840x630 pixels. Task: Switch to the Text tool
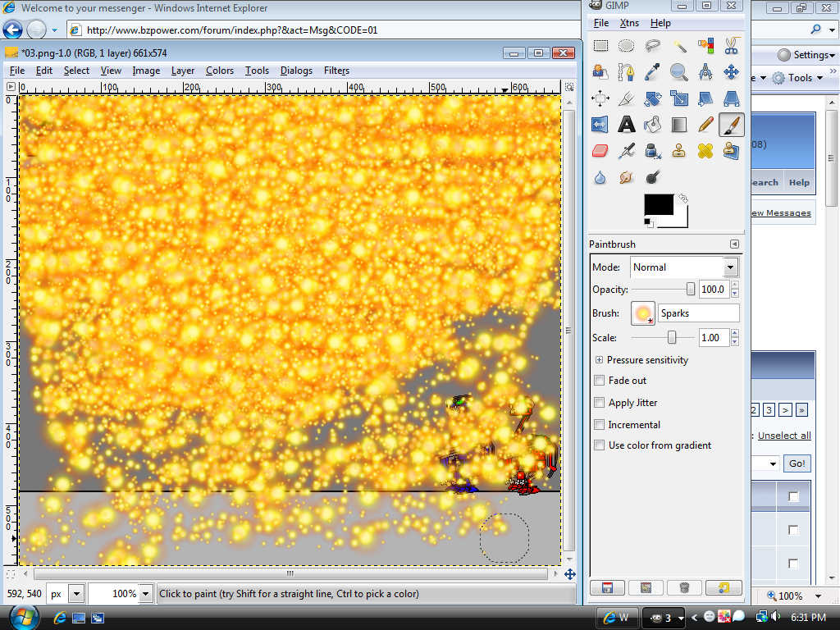point(627,124)
